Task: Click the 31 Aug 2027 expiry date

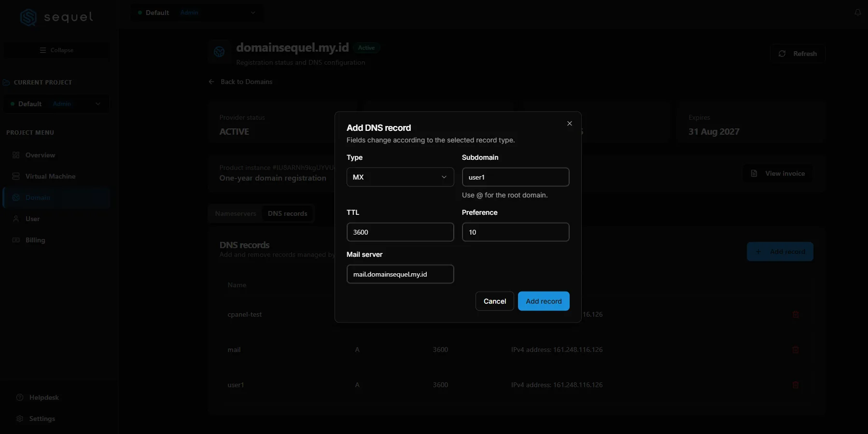Action: pyautogui.click(x=714, y=132)
